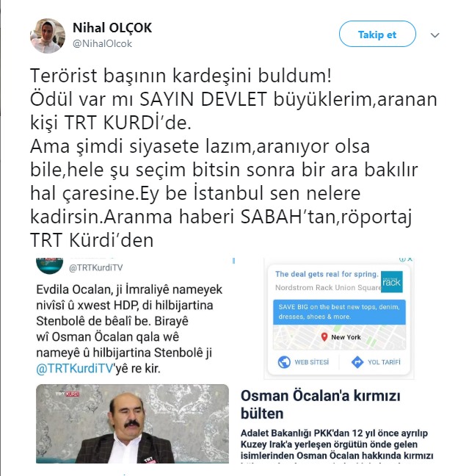Click the New York map pin
Image resolution: width=469 pixels, height=476 pixels.
324,336
